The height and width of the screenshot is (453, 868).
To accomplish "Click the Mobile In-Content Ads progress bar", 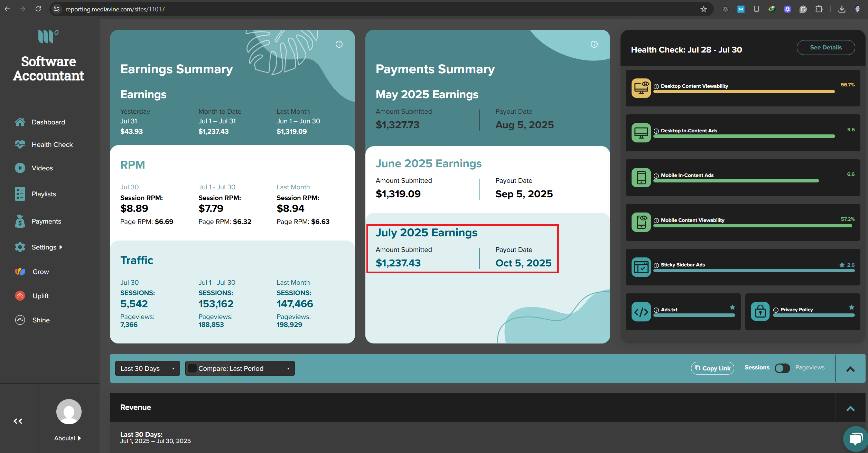I will [736, 181].
